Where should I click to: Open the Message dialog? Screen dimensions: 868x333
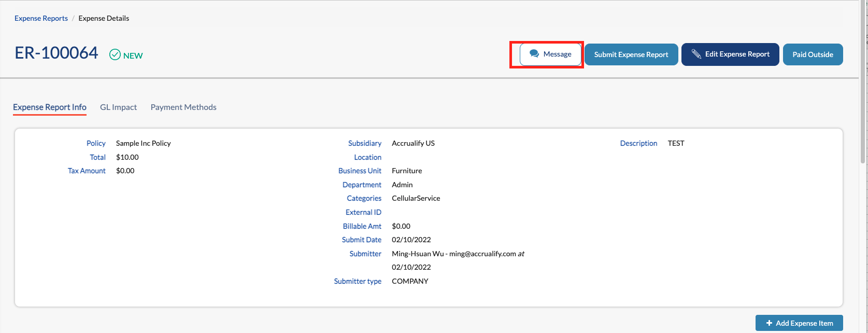point(550,54)
